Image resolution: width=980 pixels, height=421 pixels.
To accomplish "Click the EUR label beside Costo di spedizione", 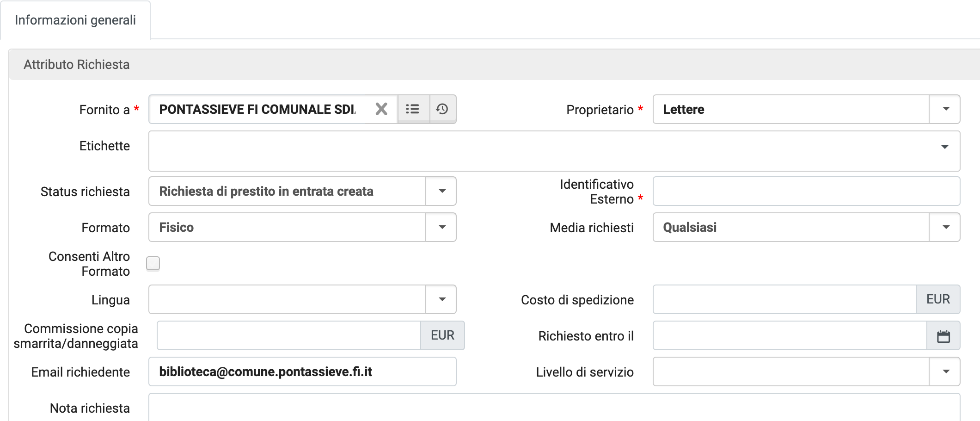I will 938,299.
